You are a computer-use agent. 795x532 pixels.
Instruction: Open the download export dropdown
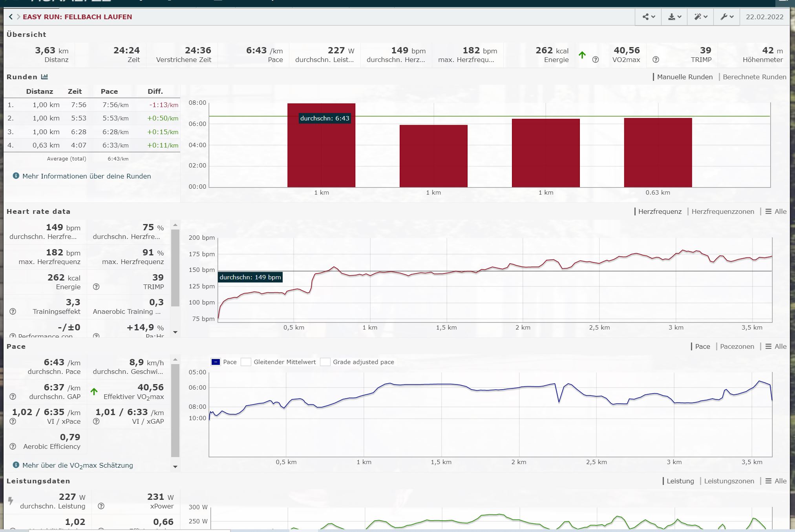click(x=674, y=17)
